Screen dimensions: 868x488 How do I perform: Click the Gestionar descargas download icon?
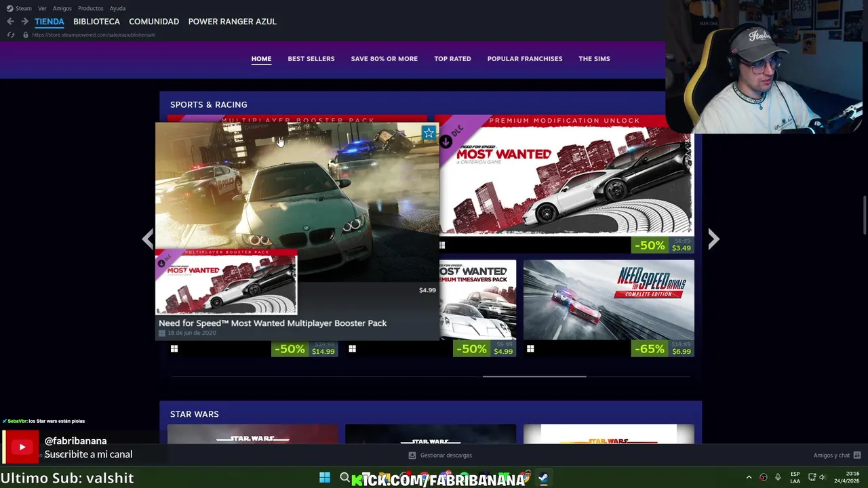point(412,455)
